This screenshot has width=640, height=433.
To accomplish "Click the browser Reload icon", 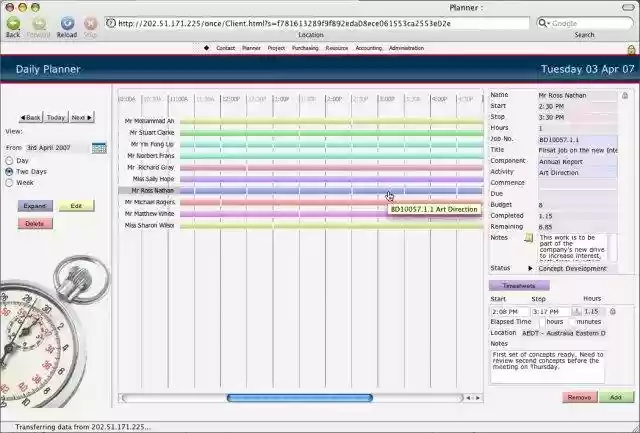I will coord(67,23).
